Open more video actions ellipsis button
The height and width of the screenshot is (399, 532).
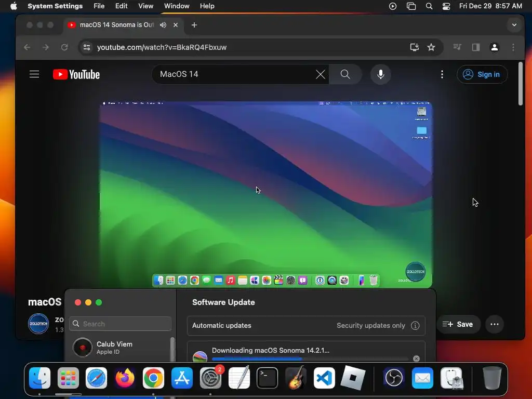click(495, 324)
